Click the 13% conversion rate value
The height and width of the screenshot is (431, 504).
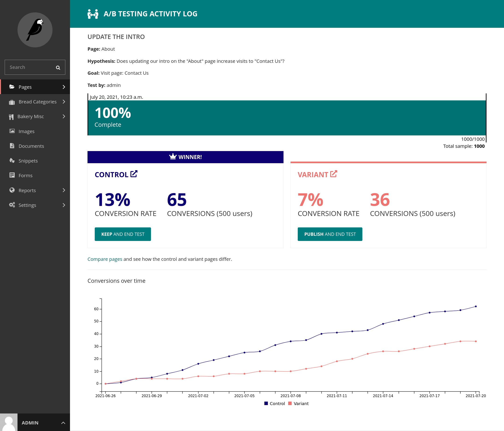point(113,200)
